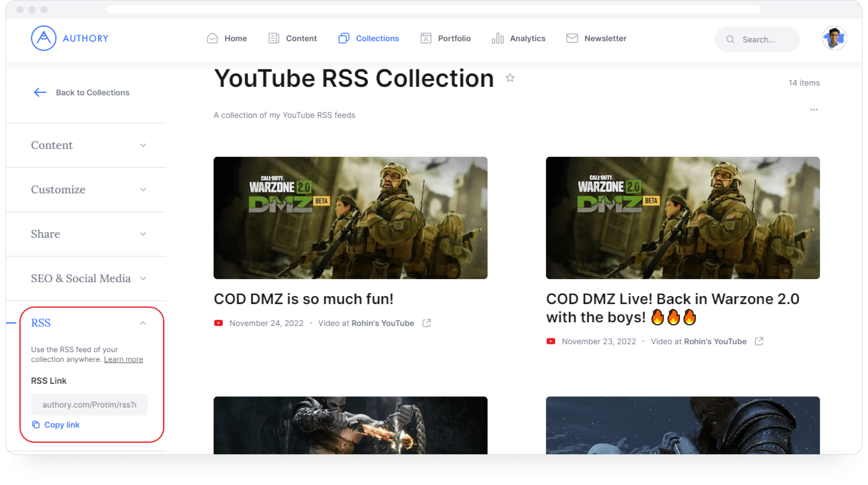
Task: Click Rohin's YouTube channel link
Action: [x=382, y=323]
